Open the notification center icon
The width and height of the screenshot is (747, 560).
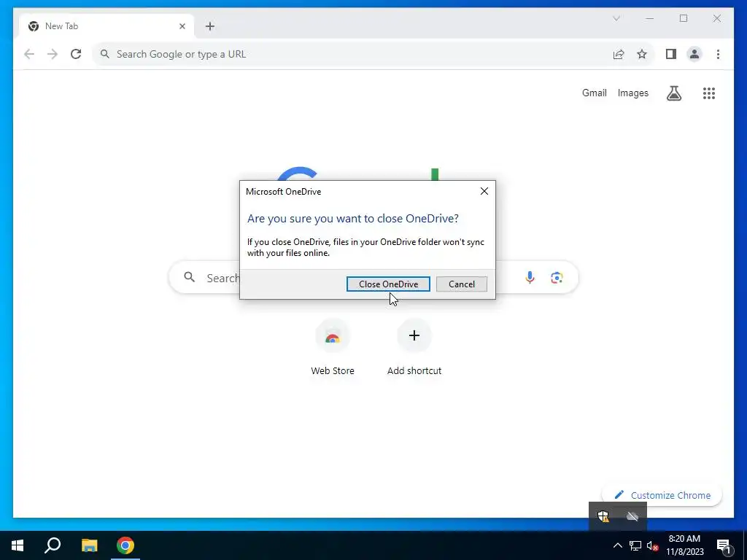[724, 545]
